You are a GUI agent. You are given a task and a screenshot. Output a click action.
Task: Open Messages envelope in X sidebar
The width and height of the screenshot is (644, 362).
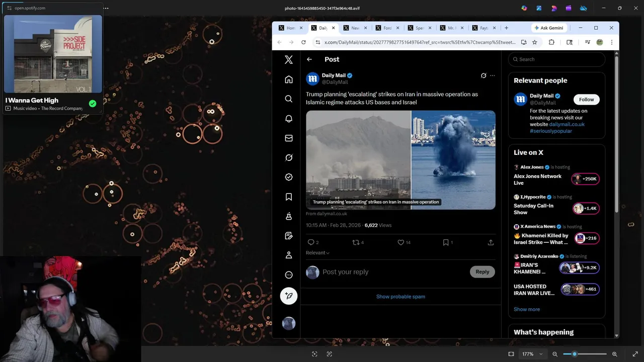tap(289, 138)
